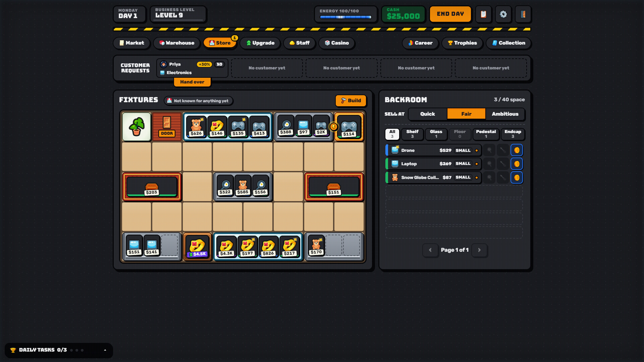Select the $413 game controller item

click(x=259, y=127)
